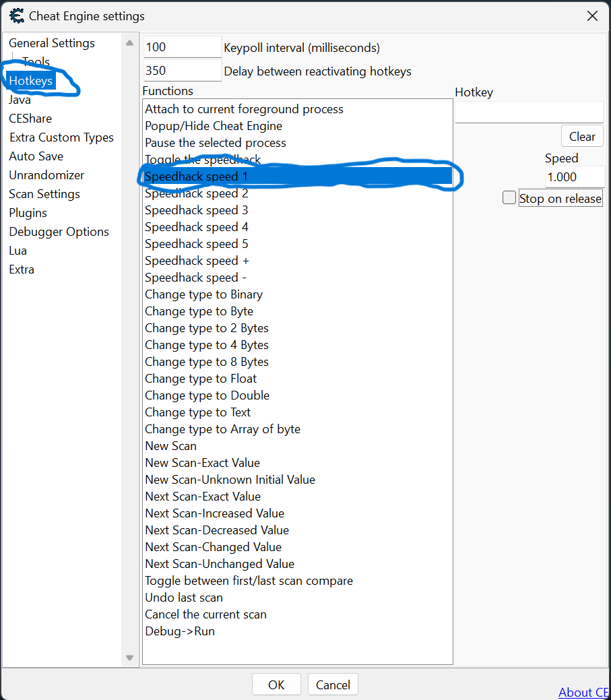Open Java settings category
Screen dimensions: 611x700
click(x=20, y=100)
